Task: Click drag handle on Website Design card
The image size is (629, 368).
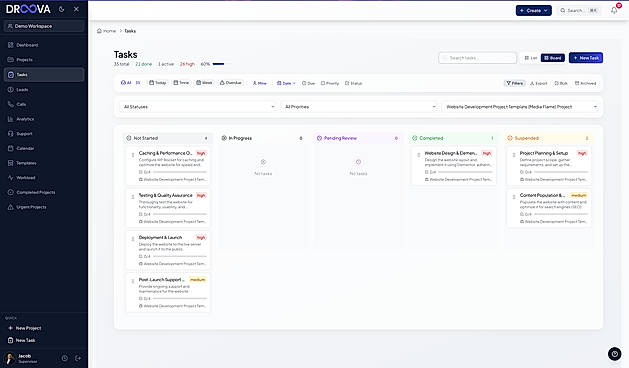Action: (x=419, y=155)
